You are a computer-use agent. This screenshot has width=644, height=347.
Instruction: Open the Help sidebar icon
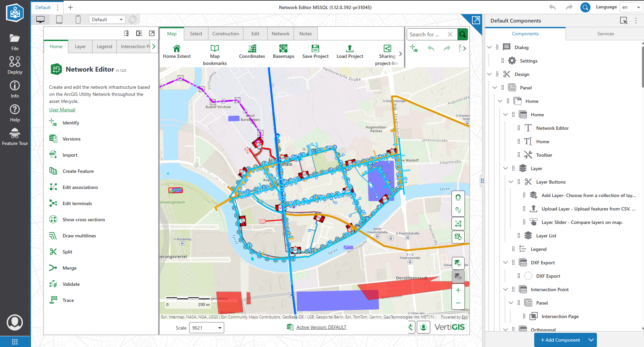click(15, 113)
